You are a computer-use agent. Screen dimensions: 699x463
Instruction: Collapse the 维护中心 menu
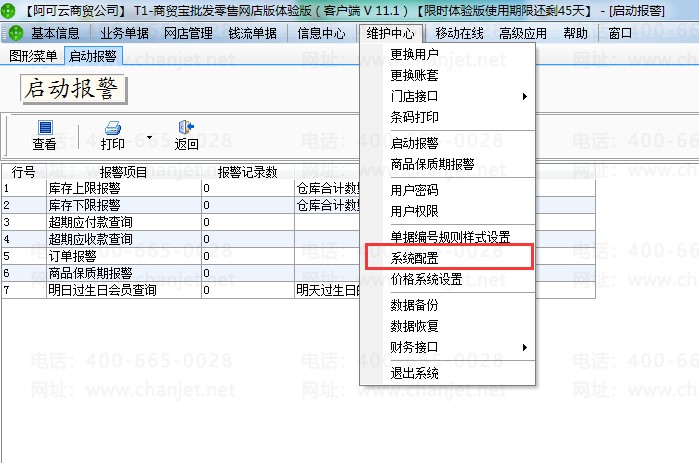pos(391,33)
